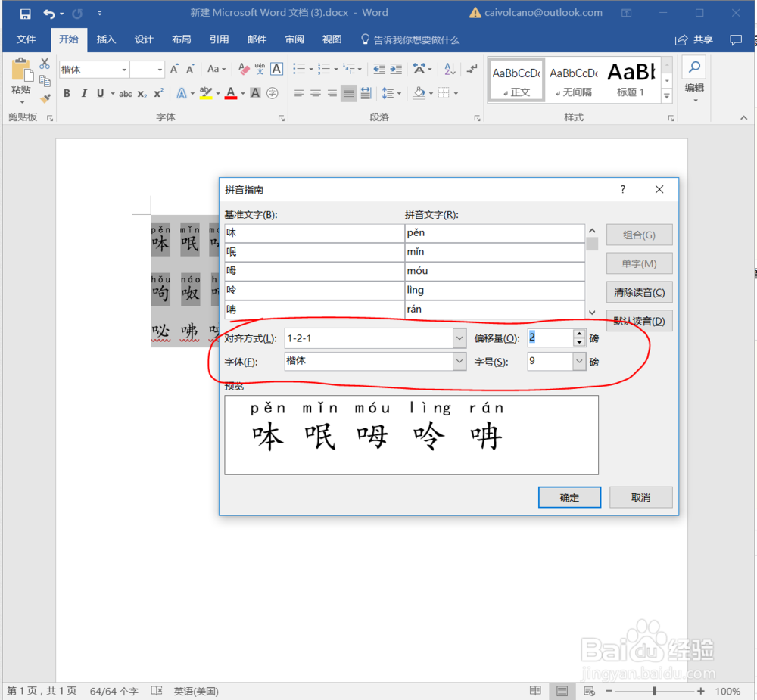757x700 pixels.
Task: Toggle Bold formatting
Action: click(x=67, y=93)
